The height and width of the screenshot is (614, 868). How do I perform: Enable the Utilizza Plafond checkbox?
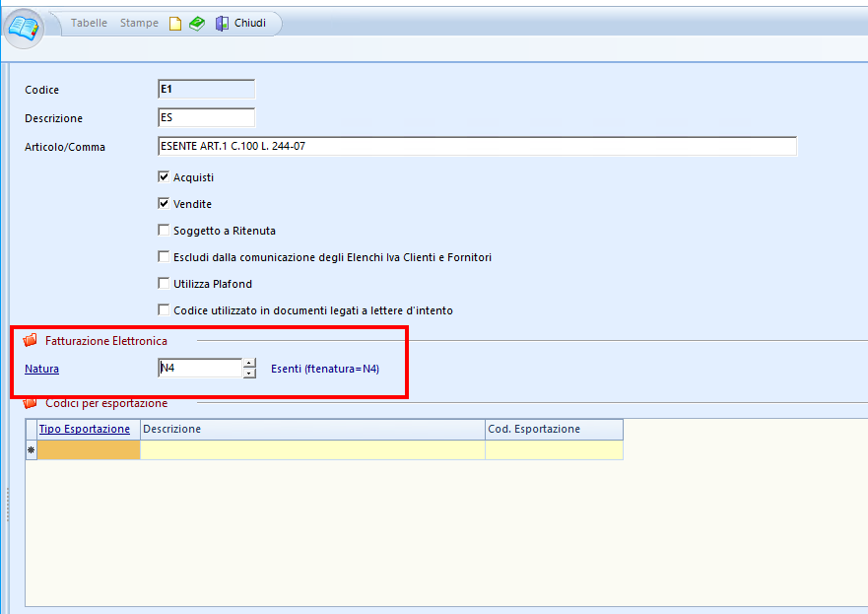[x=164, y=284]
